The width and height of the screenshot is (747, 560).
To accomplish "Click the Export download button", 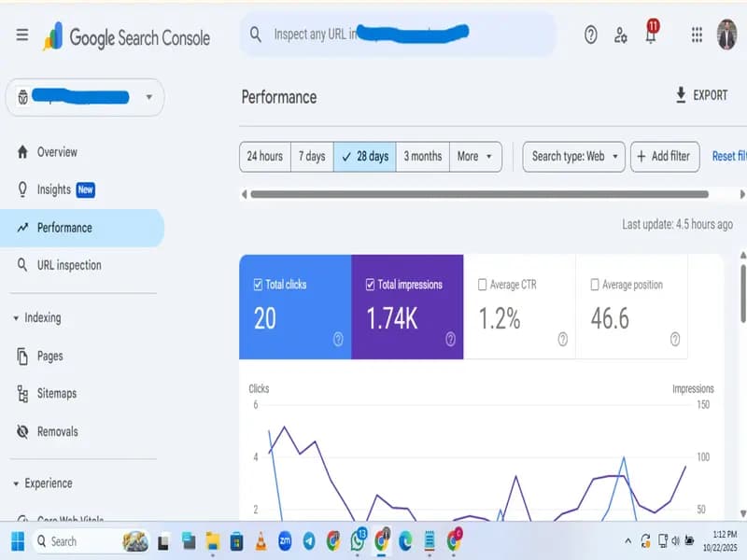I will 701,95.
